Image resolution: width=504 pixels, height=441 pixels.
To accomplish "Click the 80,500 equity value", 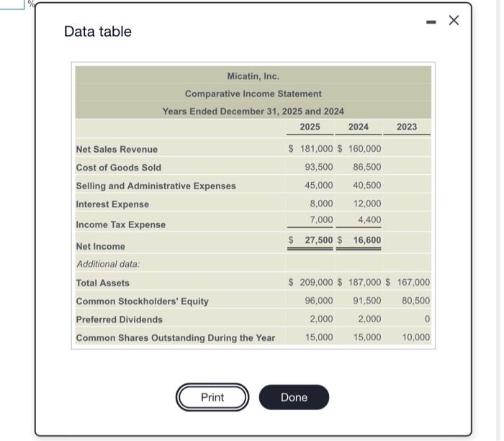I will coord(415,301).
